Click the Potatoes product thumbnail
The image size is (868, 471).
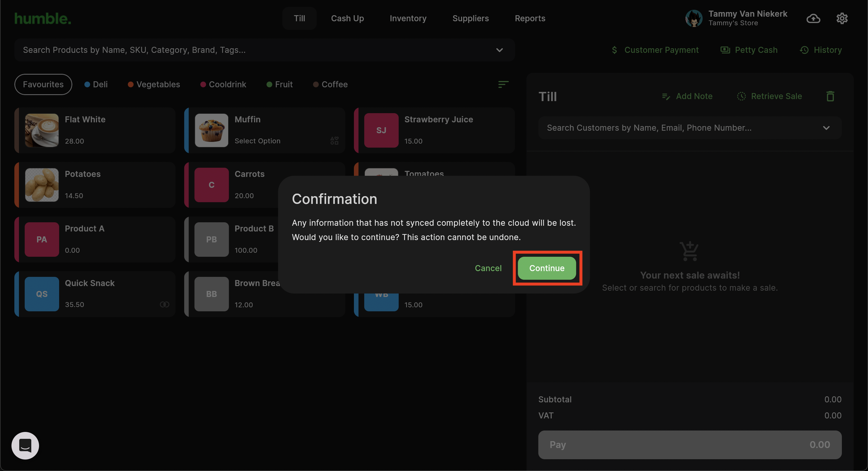[42, 185]
